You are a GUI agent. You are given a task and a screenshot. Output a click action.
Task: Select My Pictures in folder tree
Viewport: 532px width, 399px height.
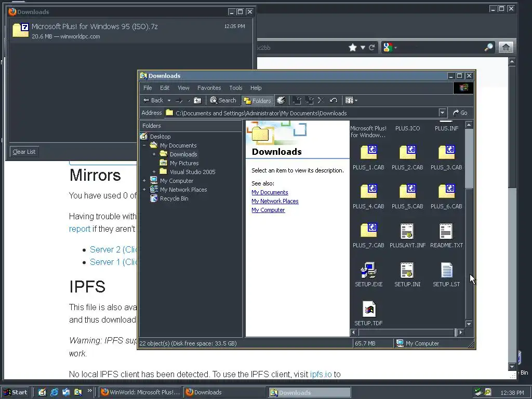point(184,163)
